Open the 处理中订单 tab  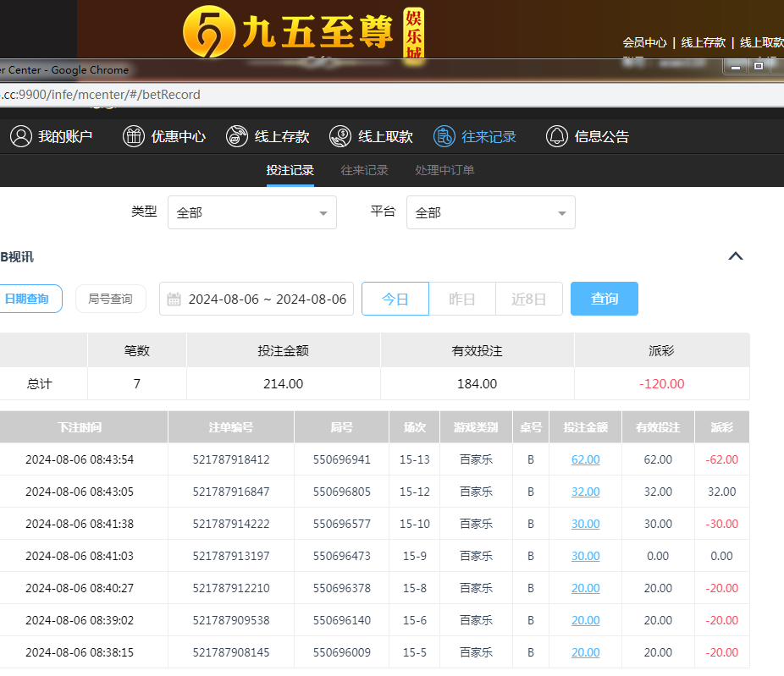[444, 170]
